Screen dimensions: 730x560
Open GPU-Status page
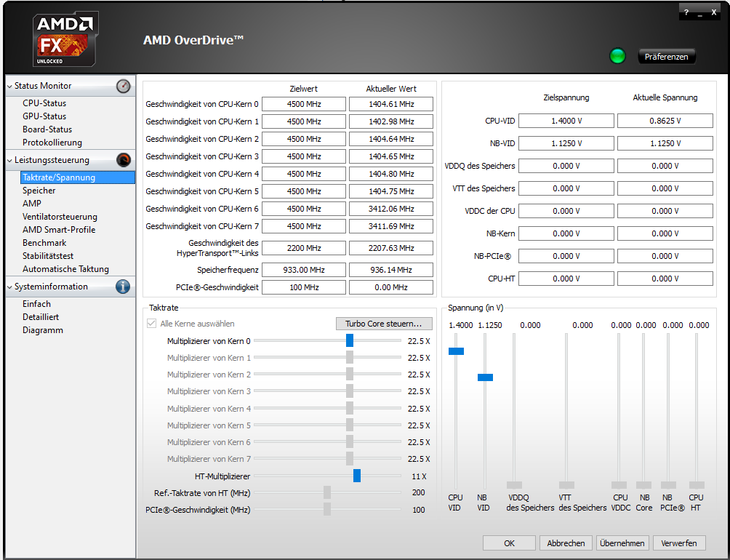coord(44,116)
